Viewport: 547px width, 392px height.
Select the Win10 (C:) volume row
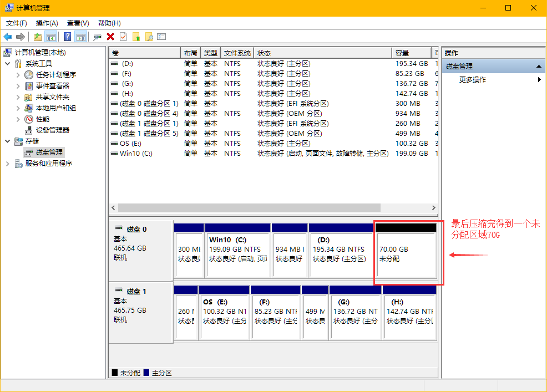click(x=273, y=154)
